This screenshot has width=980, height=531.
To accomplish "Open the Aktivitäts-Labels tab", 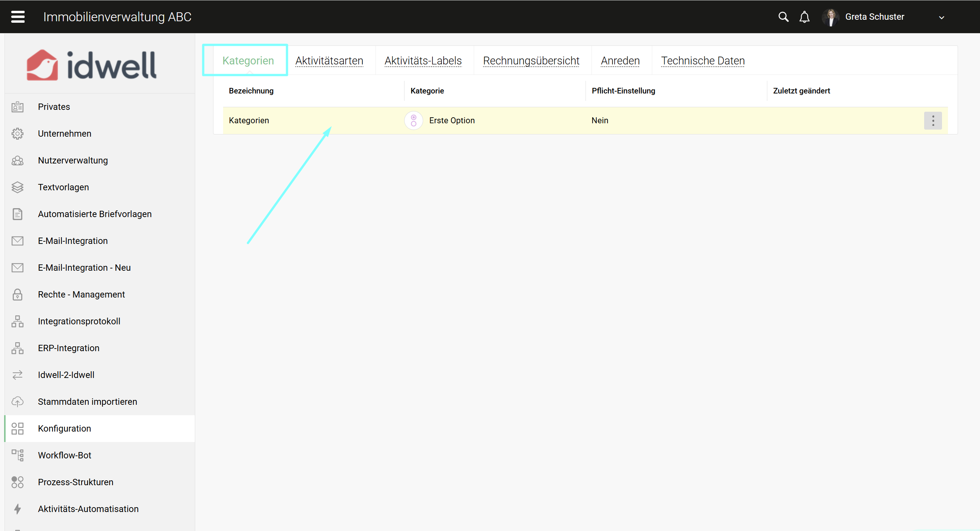I will 423,61.
